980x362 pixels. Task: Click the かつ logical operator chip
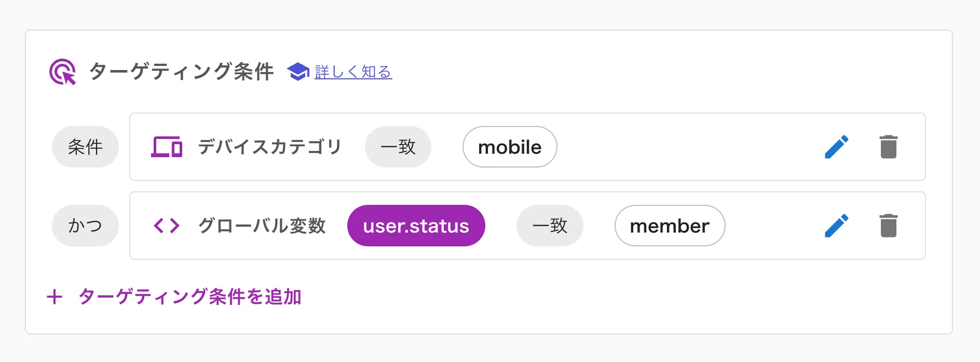click(x=85, y=226)
